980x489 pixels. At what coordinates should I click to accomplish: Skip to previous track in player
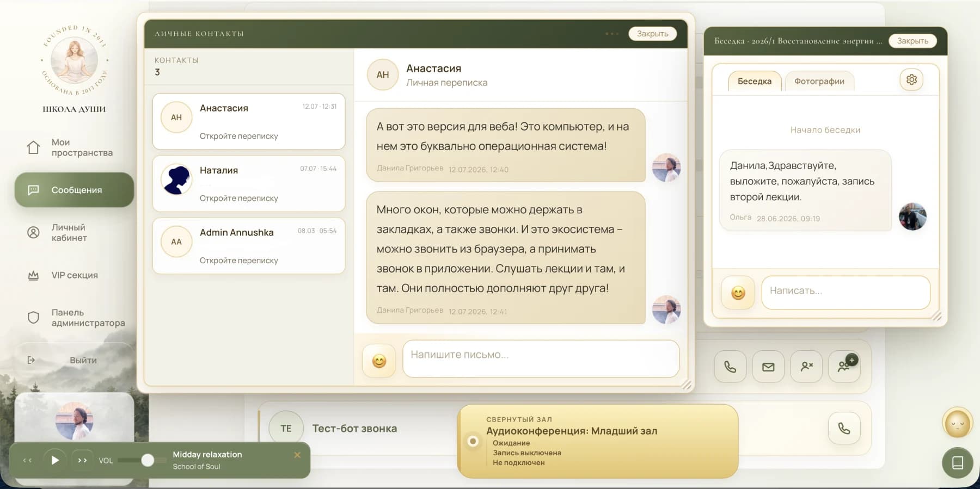click(x=28, y=460)
